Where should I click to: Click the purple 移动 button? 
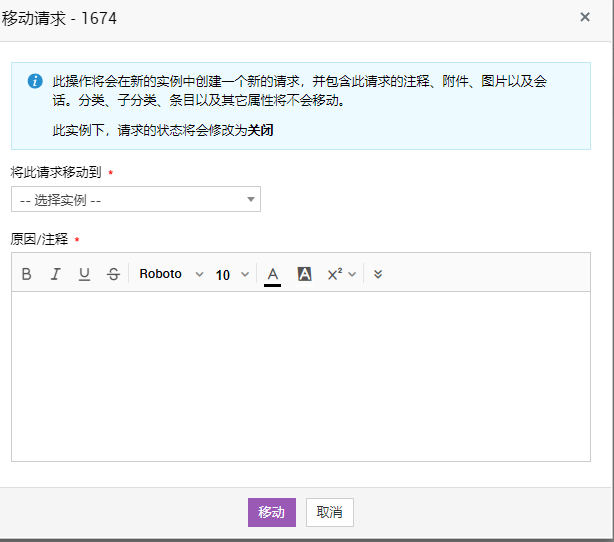tap(272, 512)
